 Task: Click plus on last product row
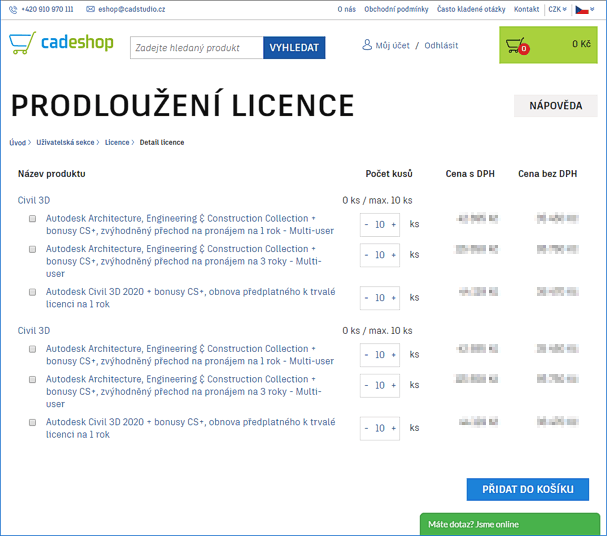(x=393, y=428)
